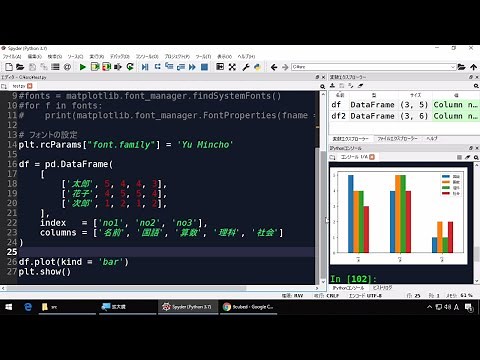Continue debugging with the double arrow icon

coord(192,67)
